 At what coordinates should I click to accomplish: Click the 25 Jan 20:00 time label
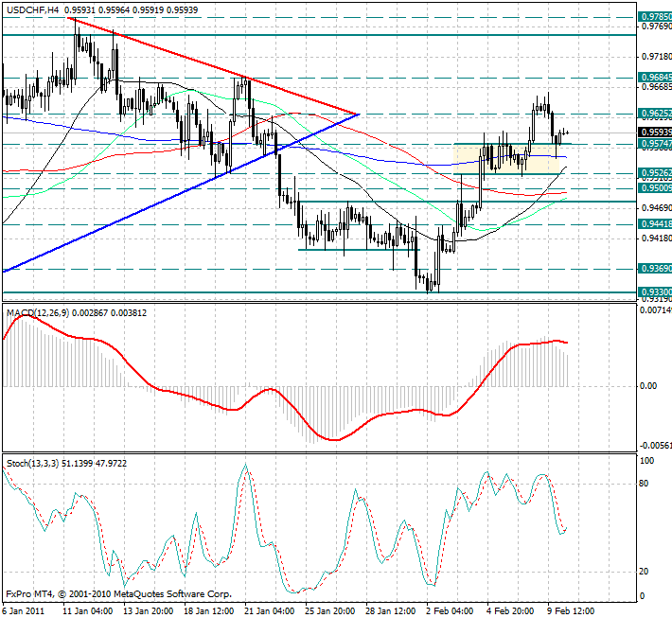(330, 610)
